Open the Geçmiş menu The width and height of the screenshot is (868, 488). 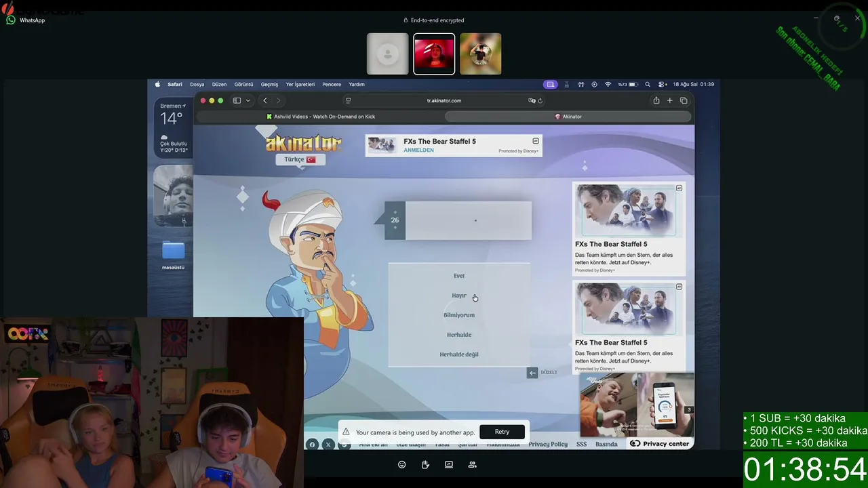point(270,85)
